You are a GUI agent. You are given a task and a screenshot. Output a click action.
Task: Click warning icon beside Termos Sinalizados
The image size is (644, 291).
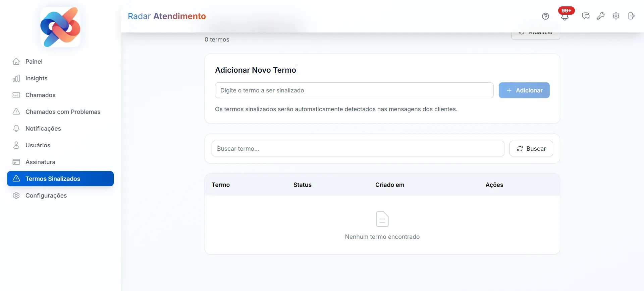[x=16, y=178]
